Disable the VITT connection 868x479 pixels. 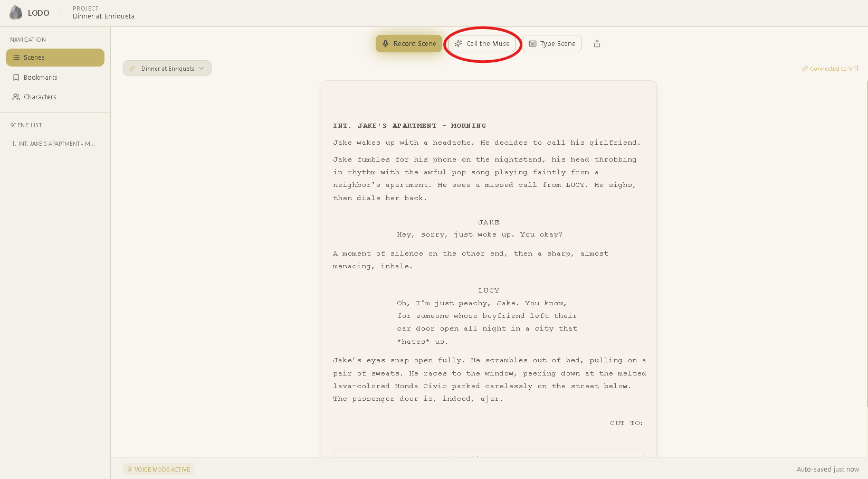point(831,68)
